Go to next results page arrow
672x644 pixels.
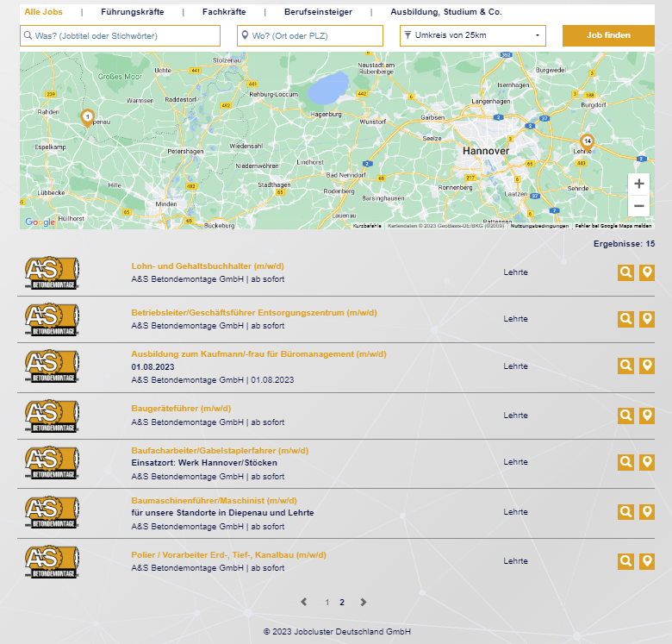364,603
